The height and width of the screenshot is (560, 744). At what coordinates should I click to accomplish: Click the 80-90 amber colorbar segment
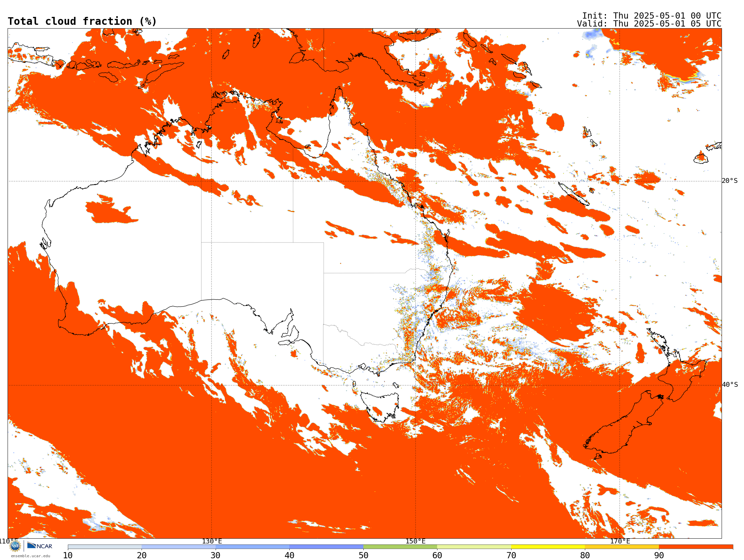(622, 547)
